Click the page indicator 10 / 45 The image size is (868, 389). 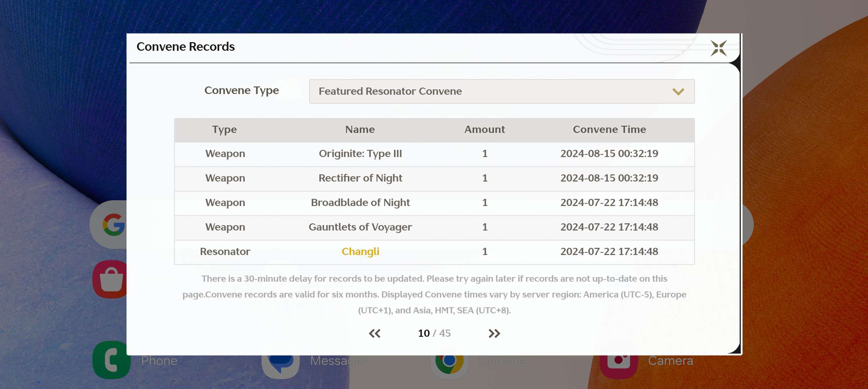tap(434, 334)
